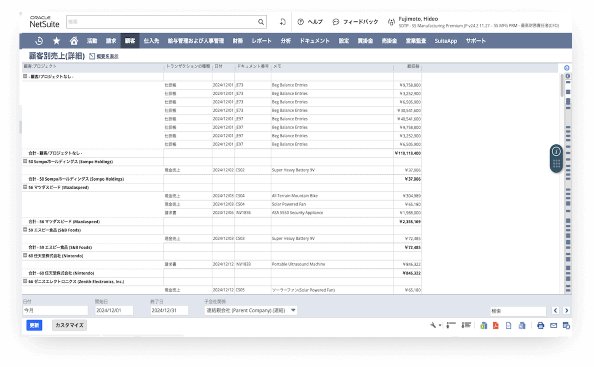Viewport: 594px width, 367px height.
Task: Open the dropdown arrow next to the wrench
Action: (x=440, y=325)
